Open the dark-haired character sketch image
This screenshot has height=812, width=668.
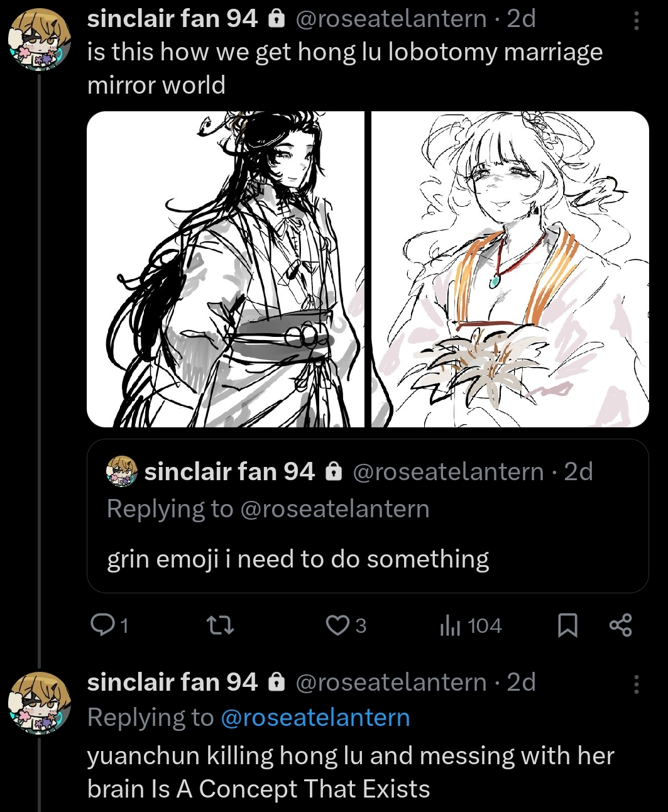click(226, 269)
